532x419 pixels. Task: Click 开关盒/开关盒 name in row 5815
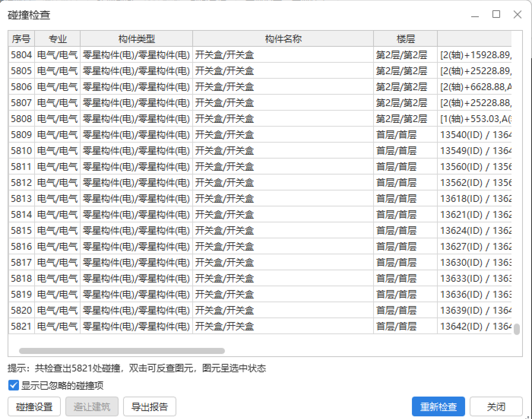click(225, 230)
